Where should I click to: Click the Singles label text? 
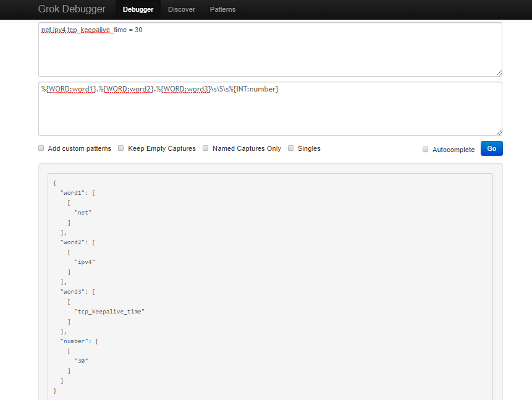[x=309, y=148]
